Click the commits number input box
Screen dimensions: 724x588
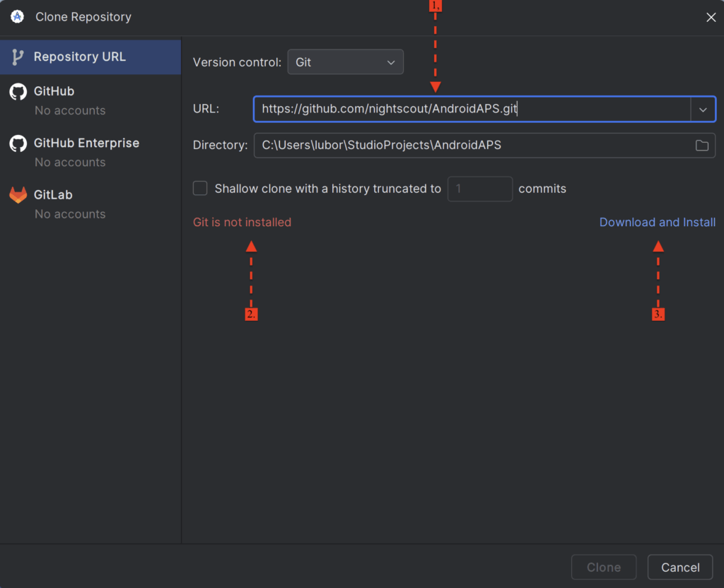pos(479,189)
